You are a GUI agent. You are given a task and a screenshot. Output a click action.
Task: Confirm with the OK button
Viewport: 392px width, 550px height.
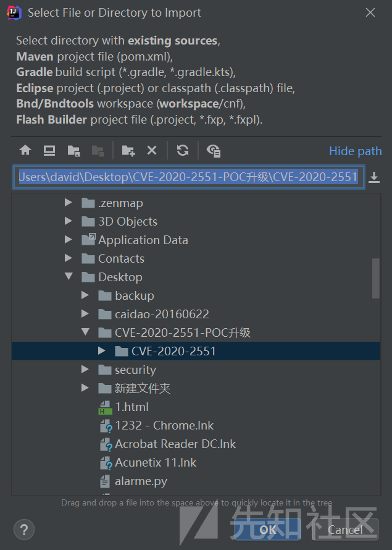point(268,530)
